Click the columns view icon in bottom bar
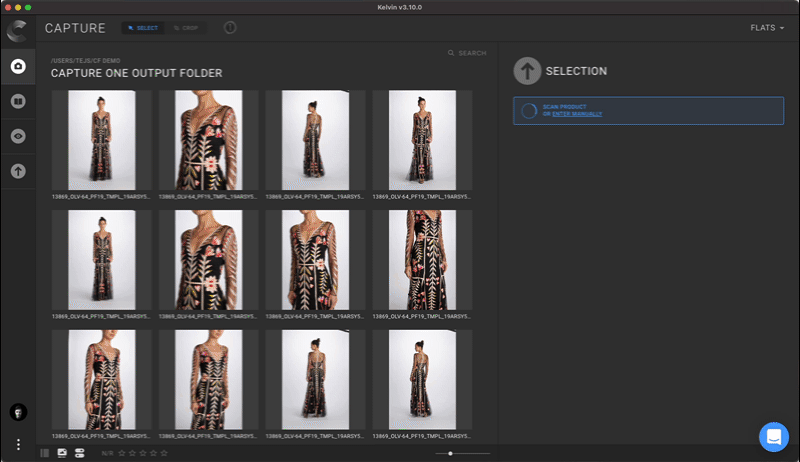Image resolution: width=800 pixels, height=462 pixels. (x=45, y=453)
